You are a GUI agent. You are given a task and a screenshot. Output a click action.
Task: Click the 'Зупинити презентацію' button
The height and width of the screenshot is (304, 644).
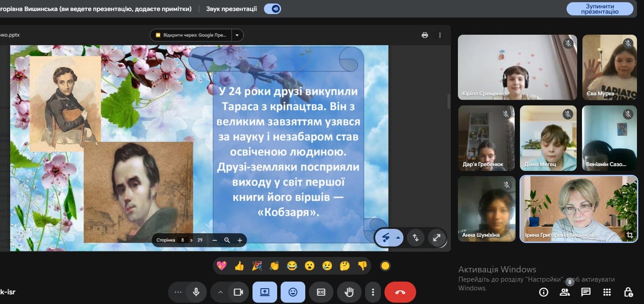pyautogui.click(x=600, y=9)
